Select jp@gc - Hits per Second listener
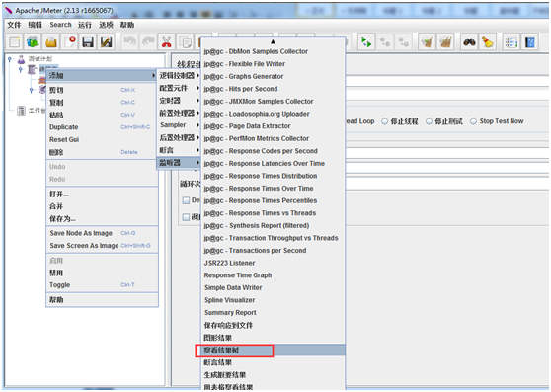Image resolution: width=551 pixels, height=392 pixels. pyautogui.click(x=274, y=89)
